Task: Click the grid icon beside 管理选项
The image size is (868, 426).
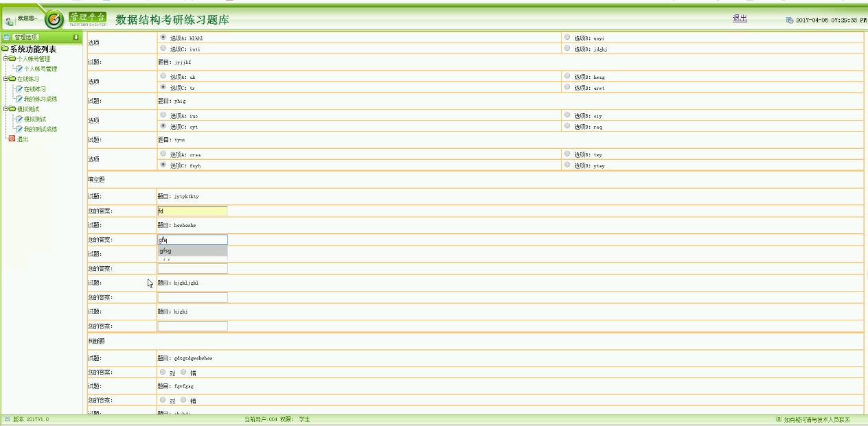Action: (6, 36)
